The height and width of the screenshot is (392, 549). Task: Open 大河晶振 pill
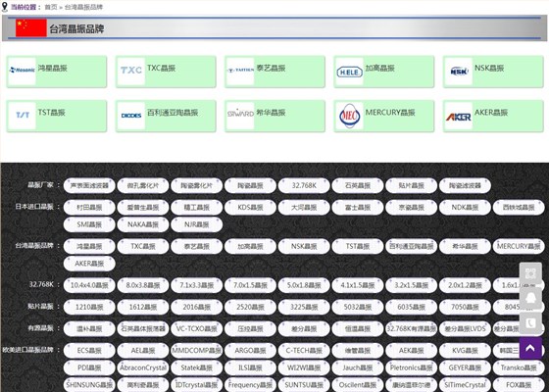304,207
